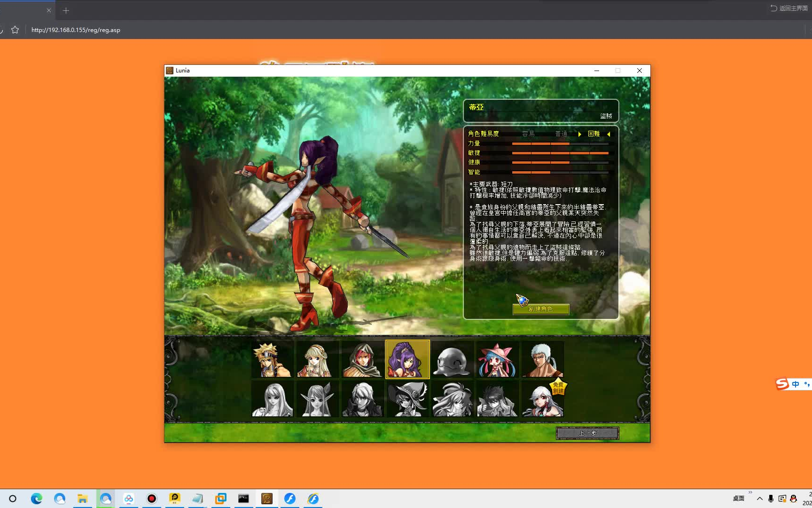The width and height of the screenshot is (812, 508).
Task: Open the Lunia game taskbar icon
Action: pyautogui.click(x=267, y=499)
